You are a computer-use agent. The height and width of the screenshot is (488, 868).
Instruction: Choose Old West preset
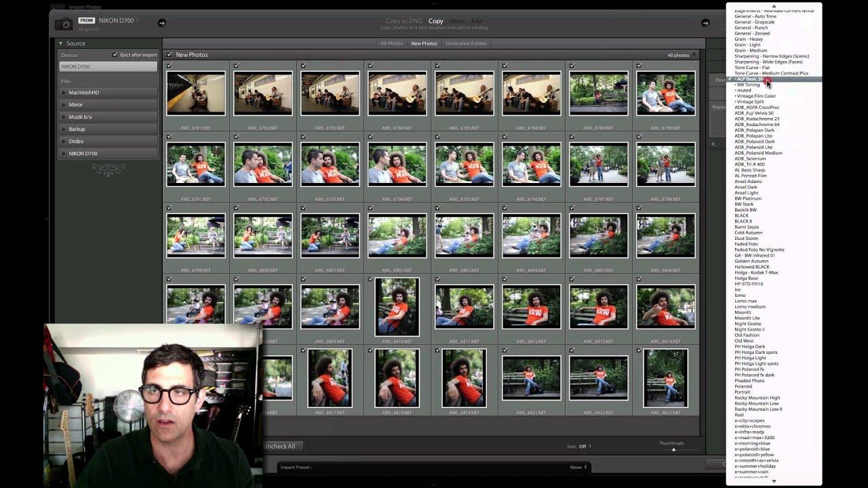point(744,341)
